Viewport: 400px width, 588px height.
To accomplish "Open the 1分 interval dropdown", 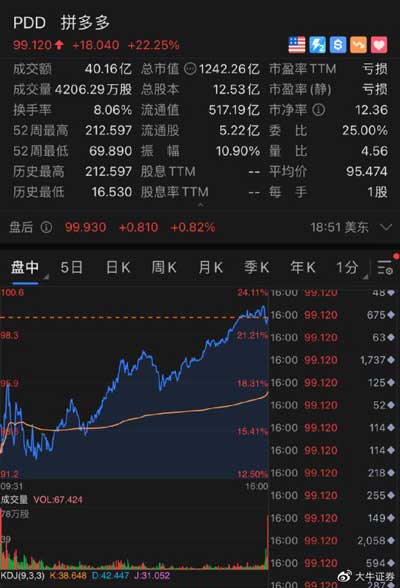I will coord(351,268).
